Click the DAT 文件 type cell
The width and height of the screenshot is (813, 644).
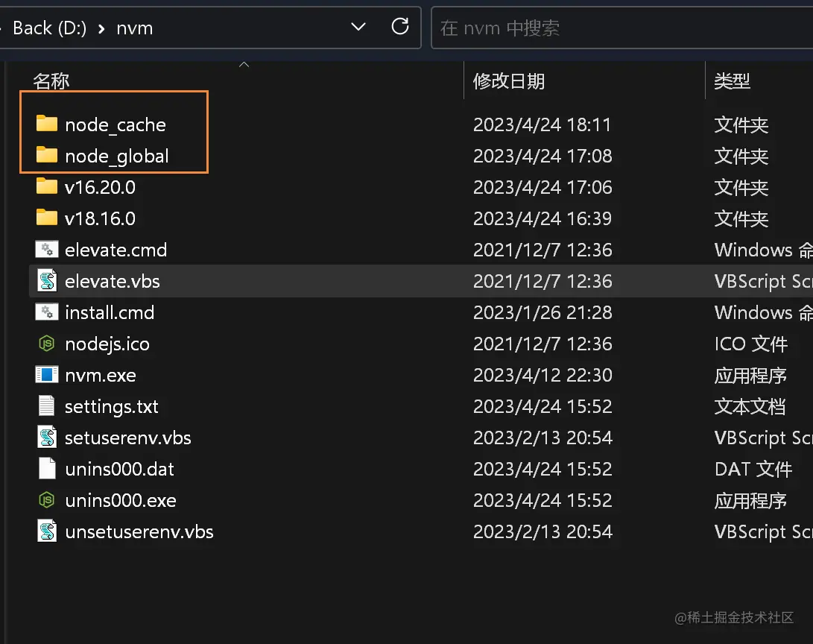(753, 469)
